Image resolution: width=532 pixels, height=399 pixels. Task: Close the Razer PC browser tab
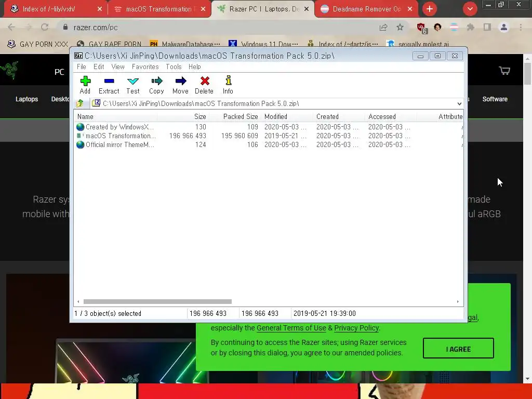tap(307, 9)
